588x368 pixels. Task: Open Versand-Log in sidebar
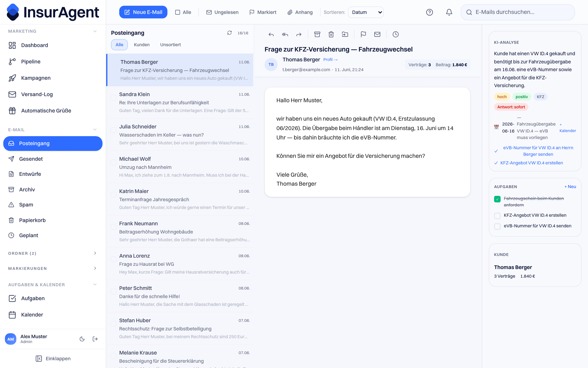point(53,94)
